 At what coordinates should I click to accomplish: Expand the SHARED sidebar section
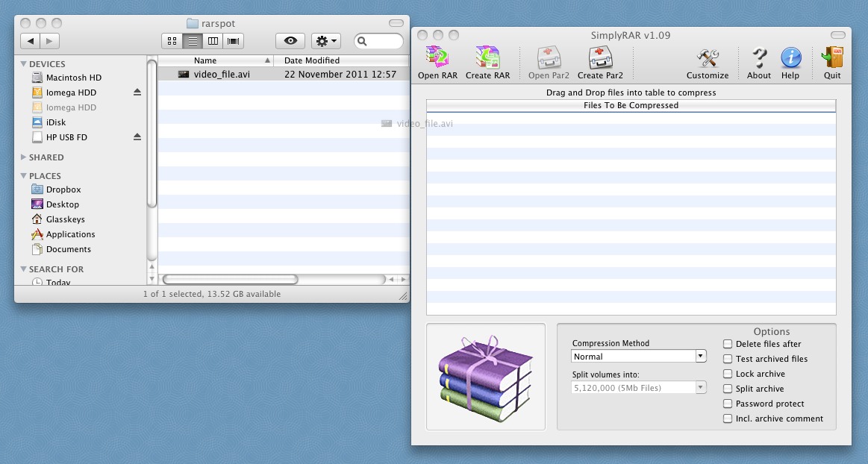23,157
